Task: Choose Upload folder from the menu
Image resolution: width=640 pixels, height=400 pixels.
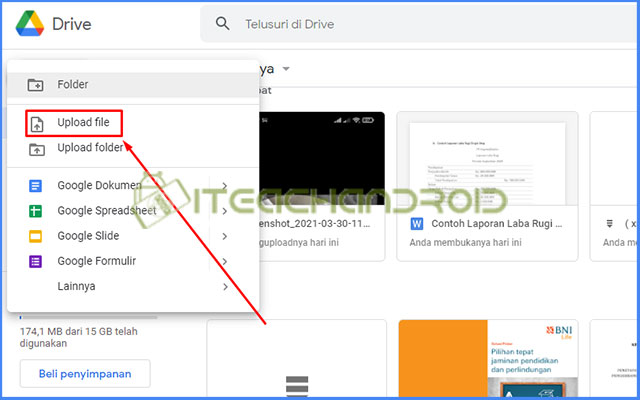Action: pos(90,149)
